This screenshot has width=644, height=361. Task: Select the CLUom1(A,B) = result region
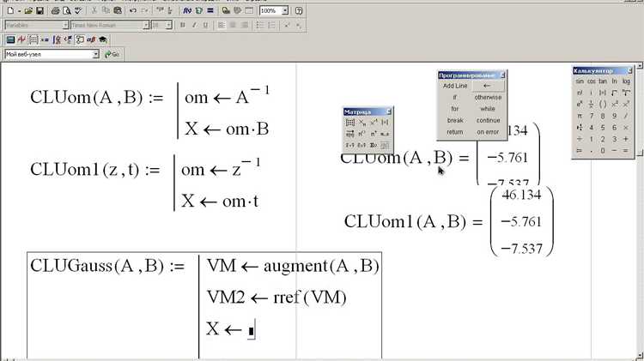coord(449,221)
